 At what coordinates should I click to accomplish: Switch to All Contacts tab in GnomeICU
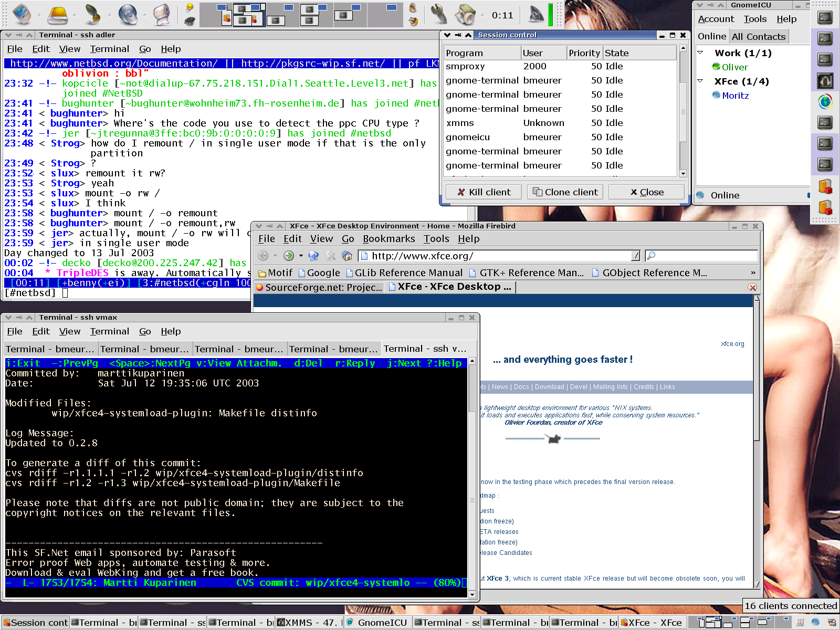[759, 37]
